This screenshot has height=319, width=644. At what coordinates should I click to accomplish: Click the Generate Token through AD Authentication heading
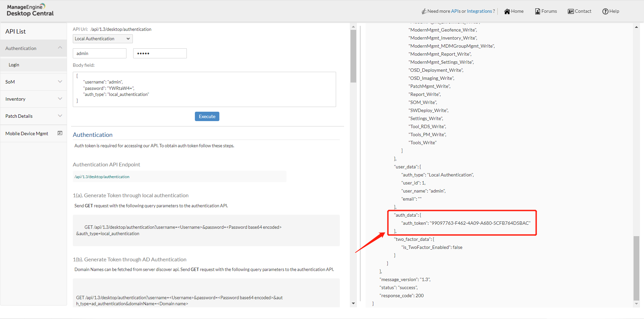click(x=129, y=259)
